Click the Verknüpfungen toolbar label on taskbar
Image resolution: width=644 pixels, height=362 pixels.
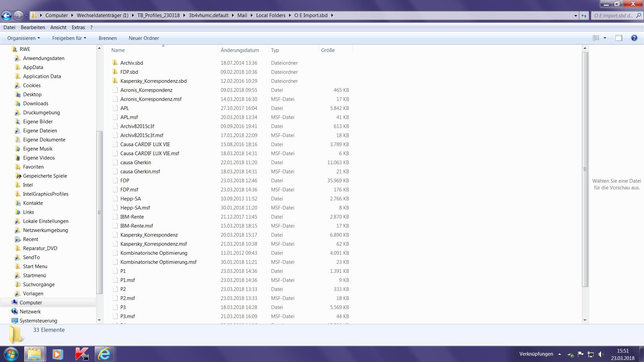(536, 354)
